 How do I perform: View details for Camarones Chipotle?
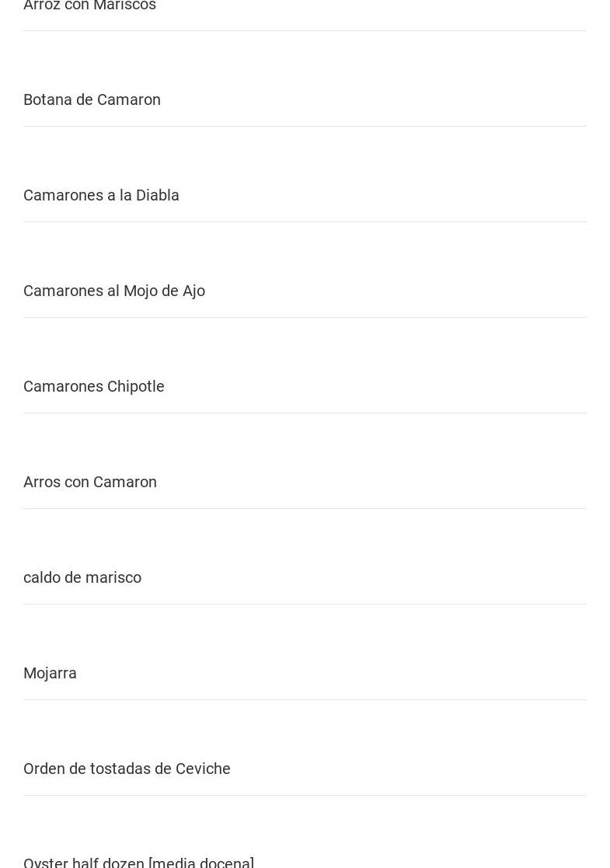click(94, 386)
